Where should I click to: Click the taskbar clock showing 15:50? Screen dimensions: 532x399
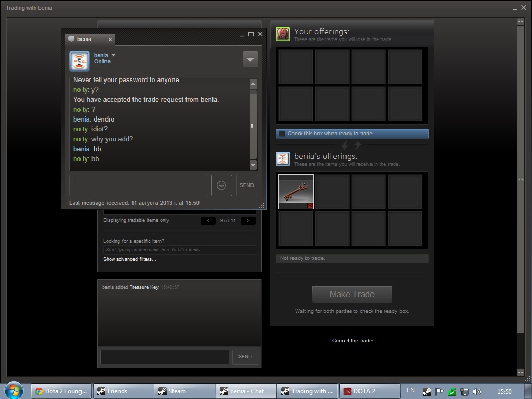coord(504,391)
